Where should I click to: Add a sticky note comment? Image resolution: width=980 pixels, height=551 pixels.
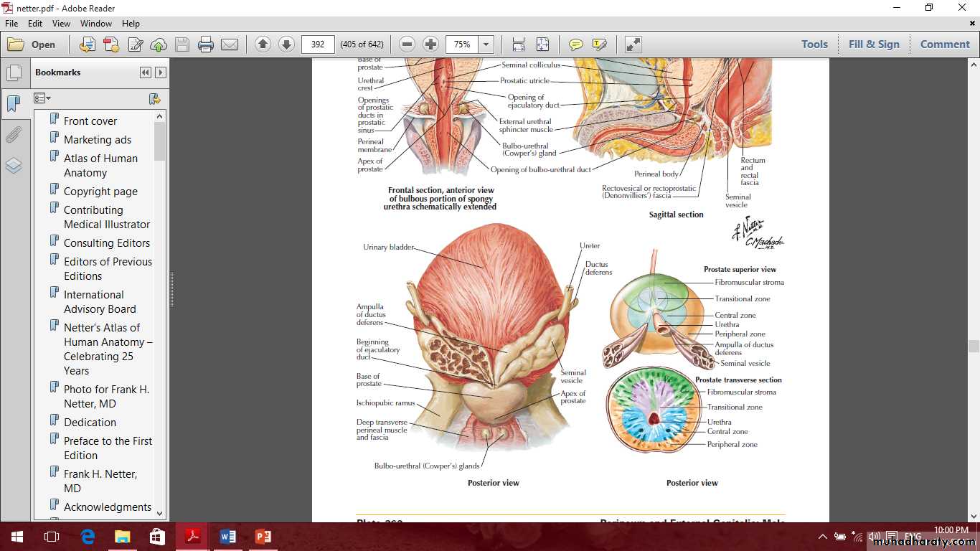click(x=575, y=44)
